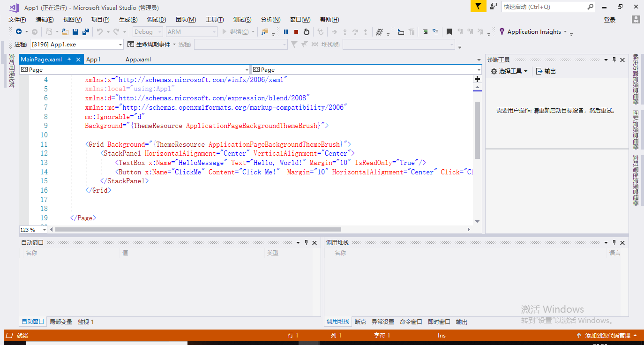Toggle auto-hide pin on Autos window
Screen dimensions: 644x345
click(x=306, y=242)
